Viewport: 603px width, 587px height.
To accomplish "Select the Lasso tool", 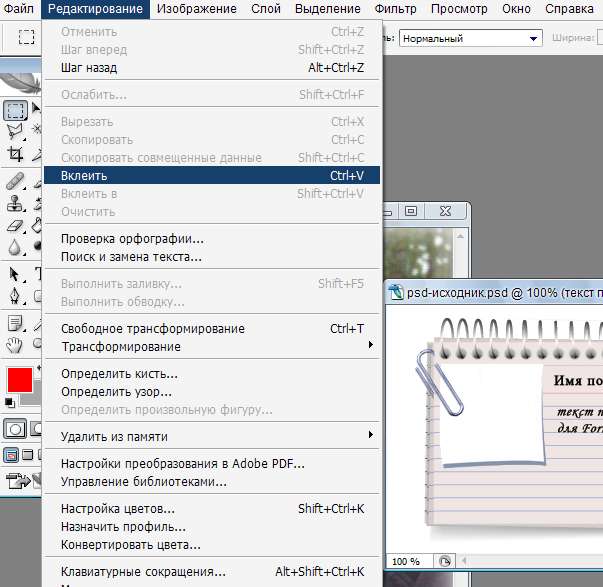I will [15, 131].
